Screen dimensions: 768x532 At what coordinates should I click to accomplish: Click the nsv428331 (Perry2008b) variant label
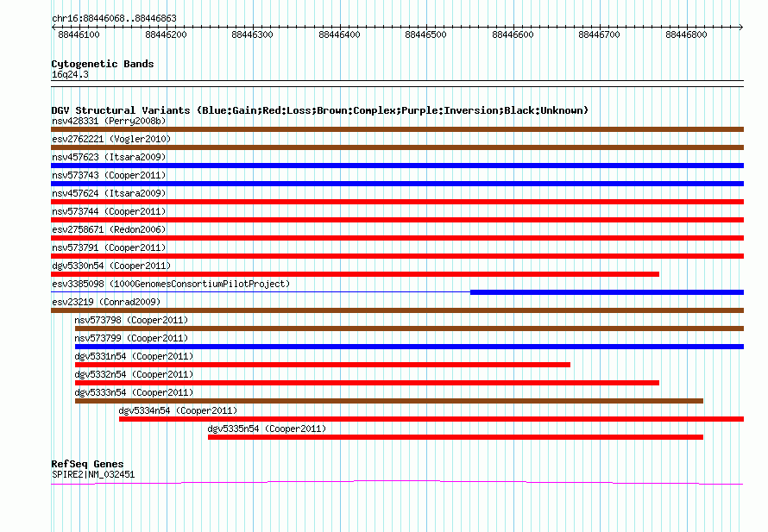(x=109, y=121)
